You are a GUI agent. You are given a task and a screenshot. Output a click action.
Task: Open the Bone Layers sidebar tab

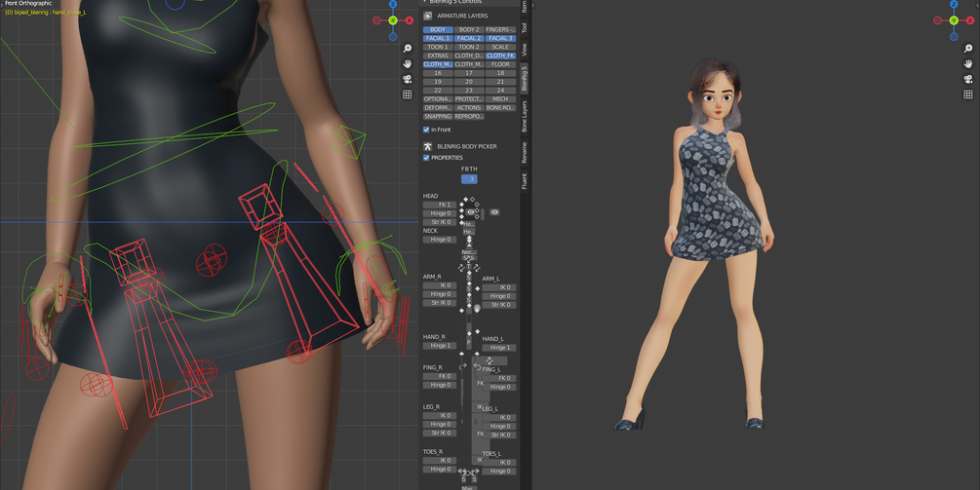pos(525,116)
